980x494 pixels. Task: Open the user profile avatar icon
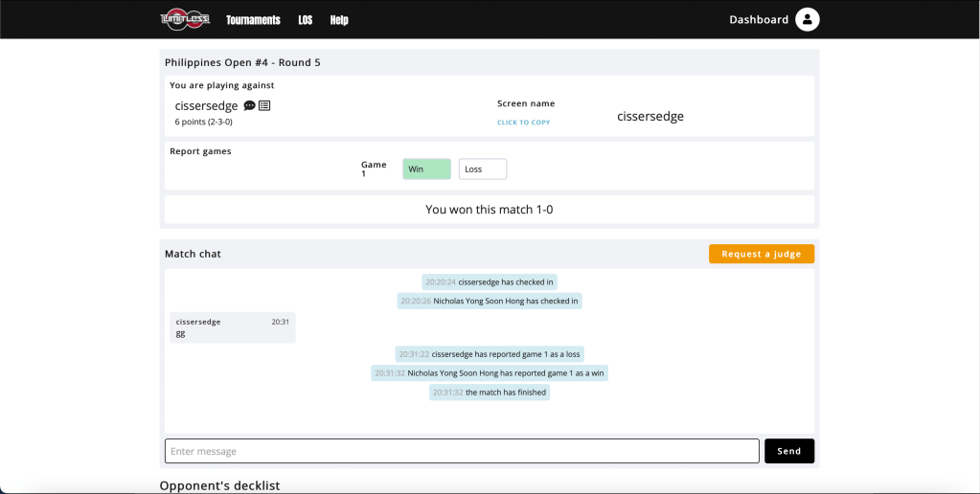[x=808, y=19]
